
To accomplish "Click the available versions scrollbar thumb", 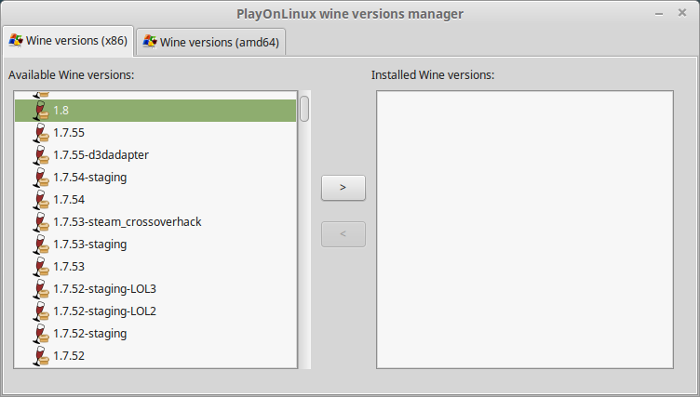I will coord(304,109).
